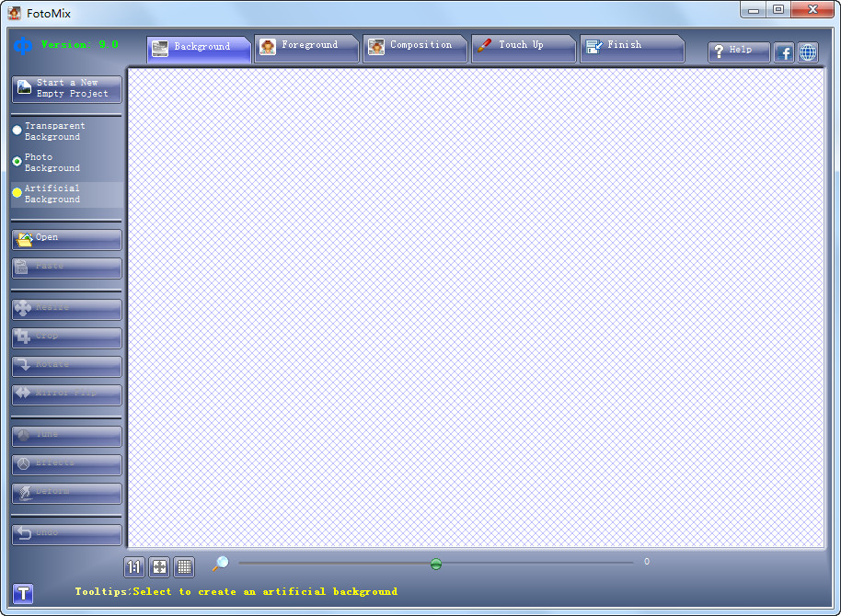The image size is (841, 616).
Task: Minimize the FotoMix window
Action: tap(753, 10)
